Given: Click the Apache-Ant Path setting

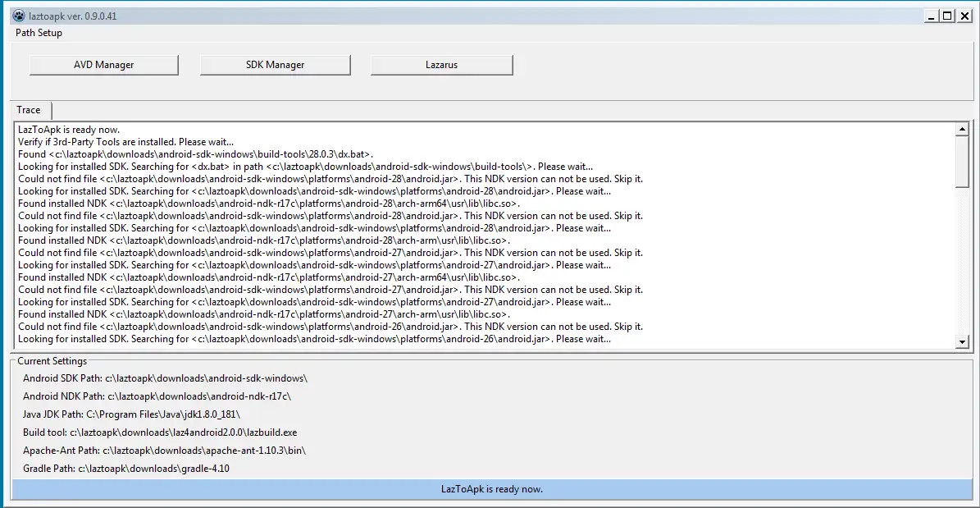Looking at the screenshot, I should pyautogui.click(x=164, y=451).
